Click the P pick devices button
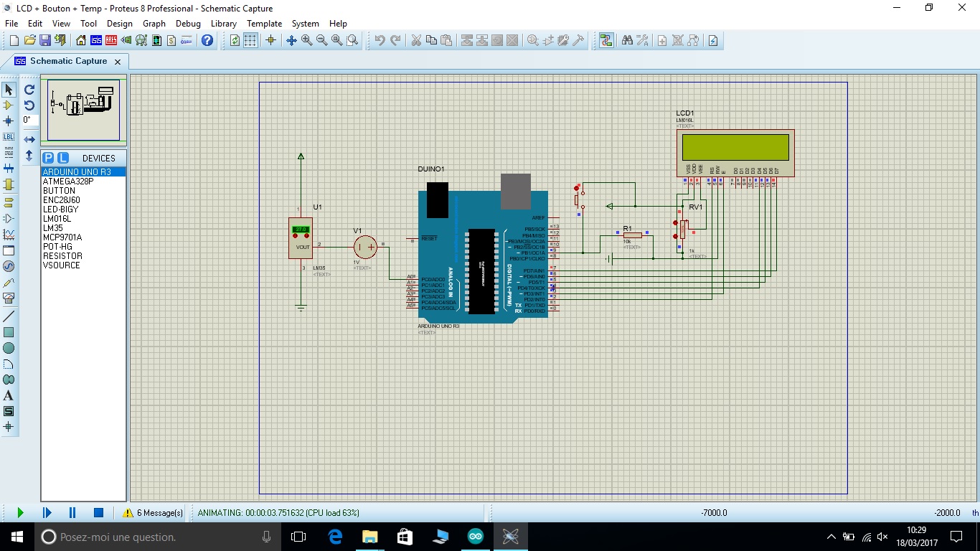The width and height of the screenshot is (980, 551). point(48,158)
